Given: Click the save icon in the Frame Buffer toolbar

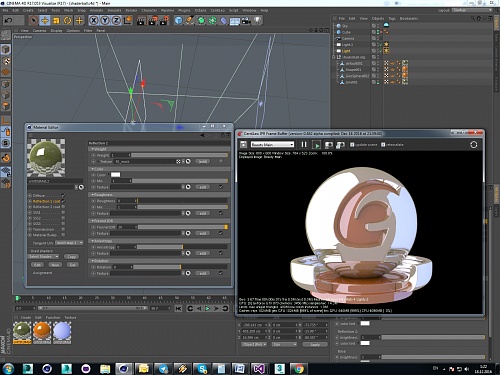Looking at the screenshot, I should click(243, 144).
